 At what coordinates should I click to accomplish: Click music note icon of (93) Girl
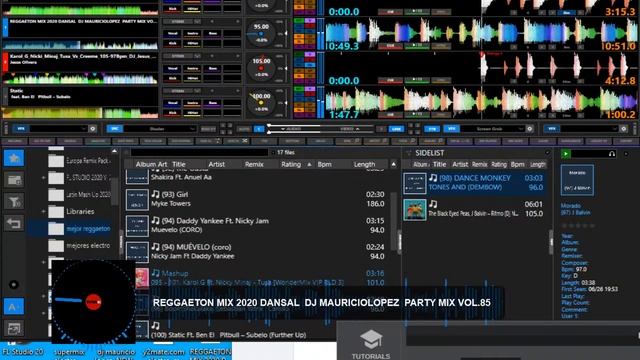point(156,194)
